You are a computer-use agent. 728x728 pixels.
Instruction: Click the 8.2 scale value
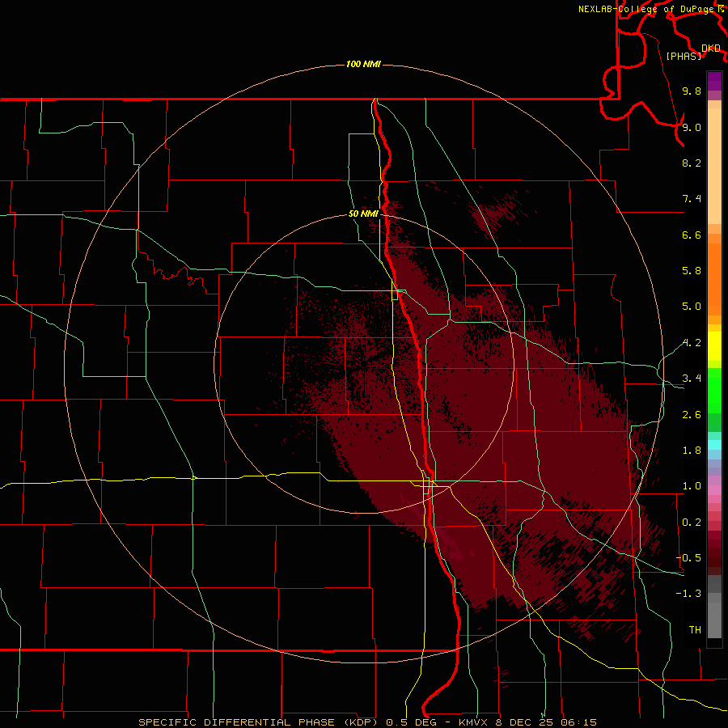point(692,163)
